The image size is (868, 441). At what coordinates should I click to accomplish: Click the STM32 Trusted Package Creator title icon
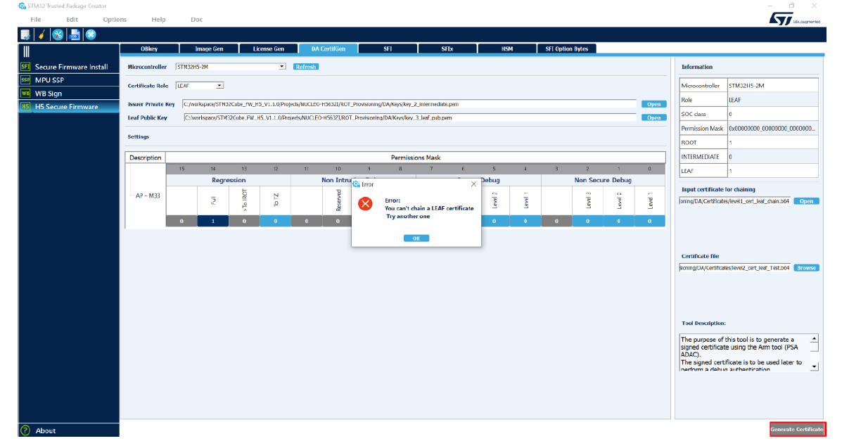(22, 6)
